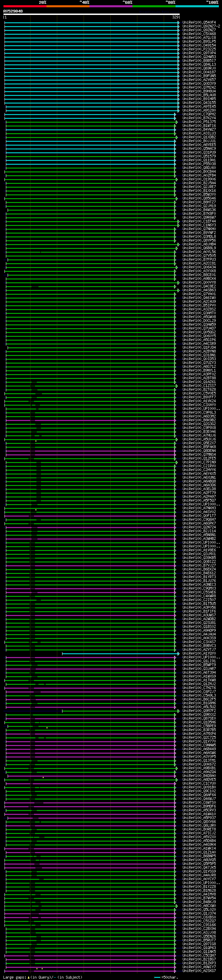Viewport: 222px width, 980px height.
Task: Click the red 20% legend bar
Action: coord(25,6)
